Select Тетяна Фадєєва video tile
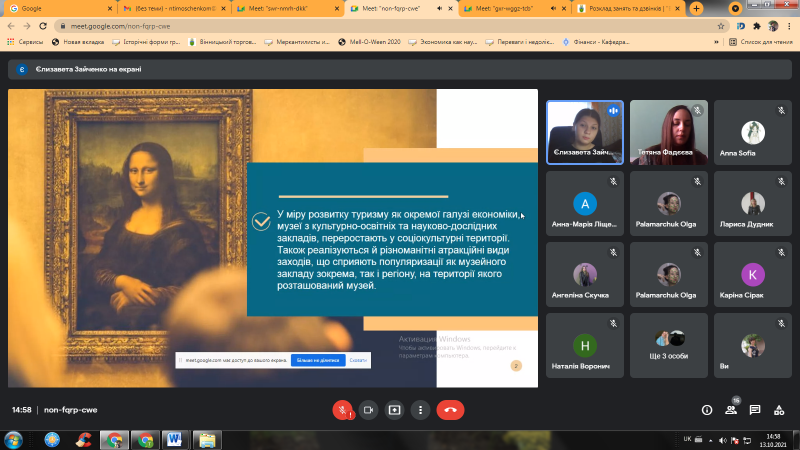Image resolution: width=800 pixels, height=450 pixels. 669,132
